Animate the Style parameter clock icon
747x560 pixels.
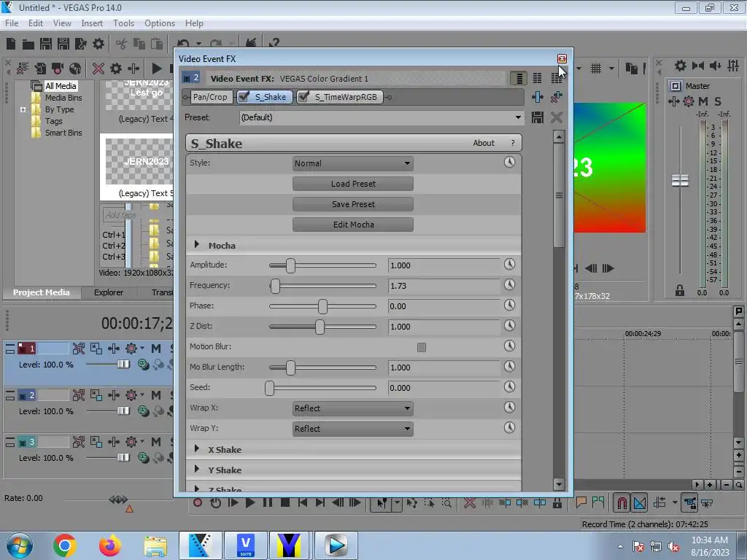[509, 163]
